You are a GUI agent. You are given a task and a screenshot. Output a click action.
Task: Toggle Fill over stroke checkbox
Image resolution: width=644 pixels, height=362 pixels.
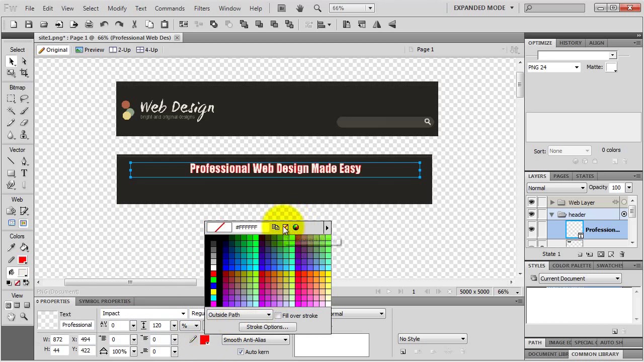coord(278,316)
